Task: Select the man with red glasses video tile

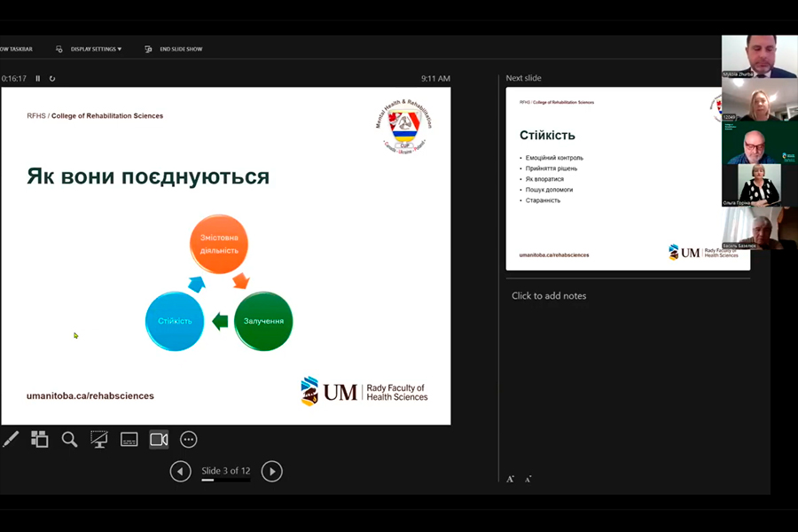Action: [759, 143]
